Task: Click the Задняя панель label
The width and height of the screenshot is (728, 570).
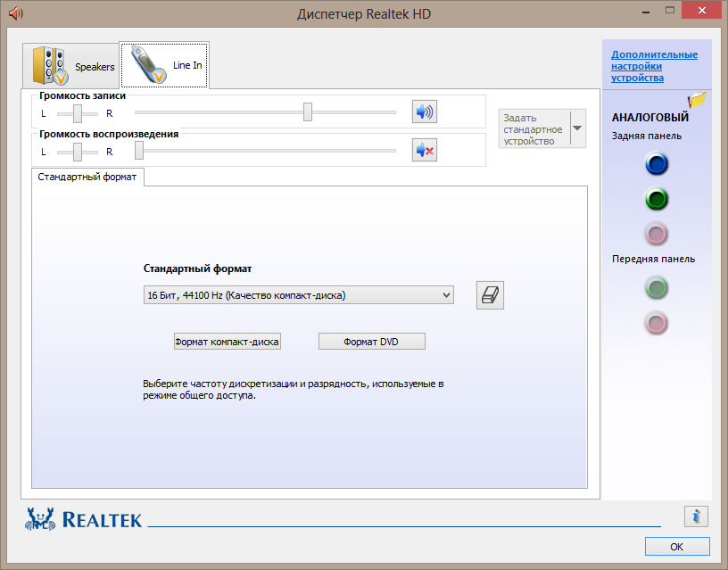Action: click(x=646, y=136)
